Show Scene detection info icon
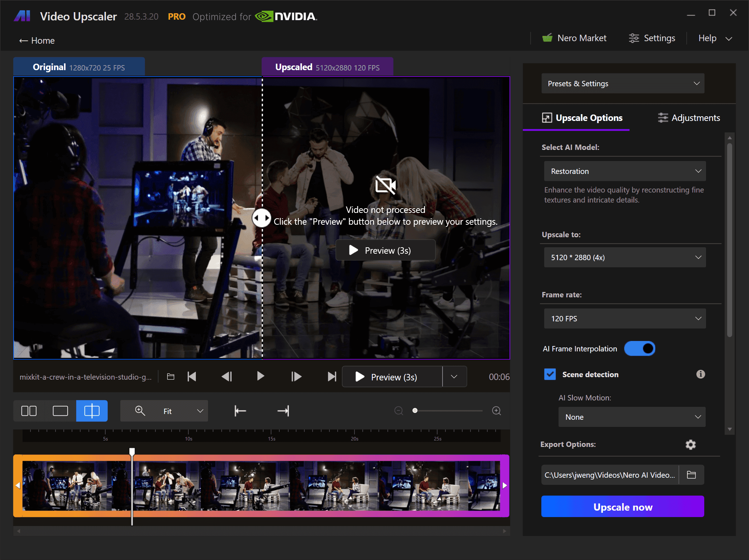Screen dimensions: 749x560 click(701, 374)
